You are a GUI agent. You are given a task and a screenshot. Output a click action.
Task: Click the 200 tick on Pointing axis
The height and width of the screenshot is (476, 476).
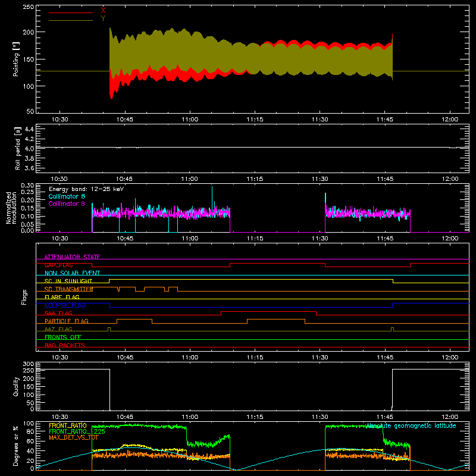pos(29,32)
